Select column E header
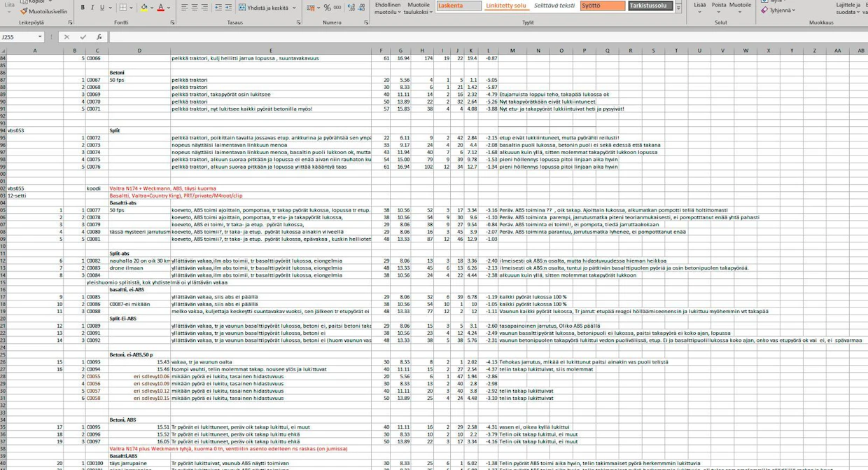The height and width of the screenshot is (470, 868). point(271,50)
